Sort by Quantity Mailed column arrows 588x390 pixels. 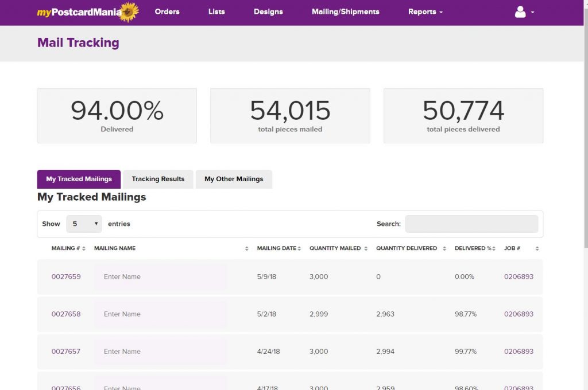point(366,248)
